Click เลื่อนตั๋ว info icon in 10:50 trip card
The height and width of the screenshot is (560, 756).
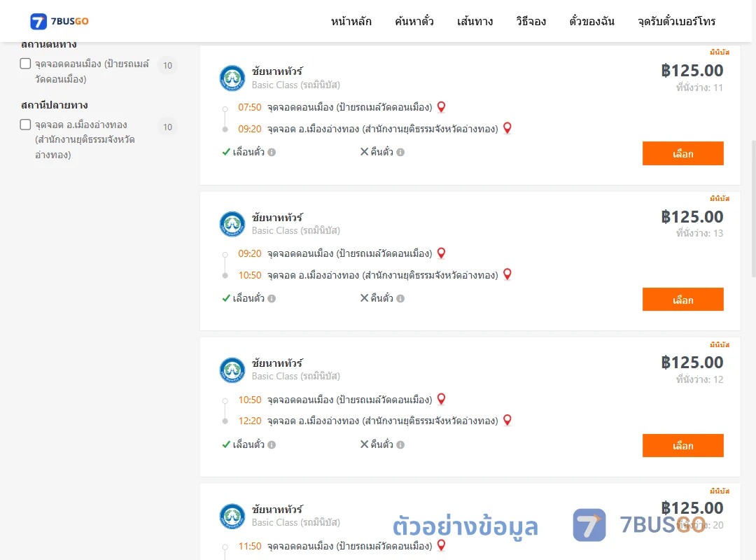(272, 444)
